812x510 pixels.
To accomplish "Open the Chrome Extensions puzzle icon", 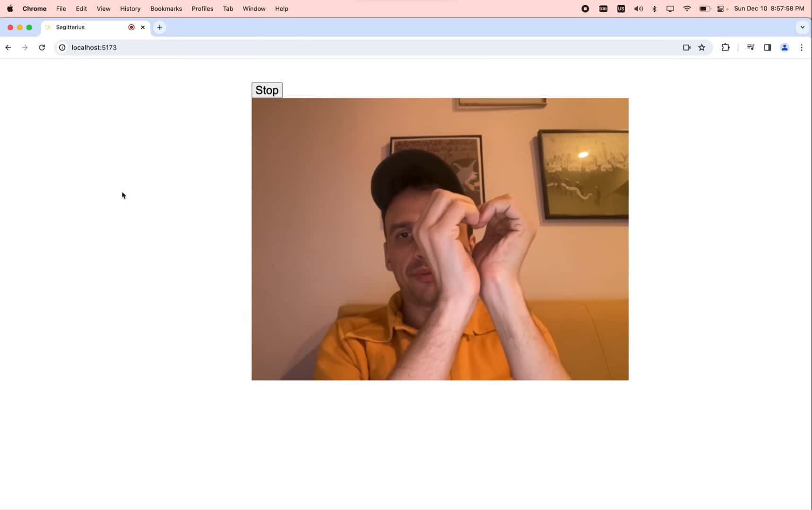I will pyautogui.click(x=725, y=47).
